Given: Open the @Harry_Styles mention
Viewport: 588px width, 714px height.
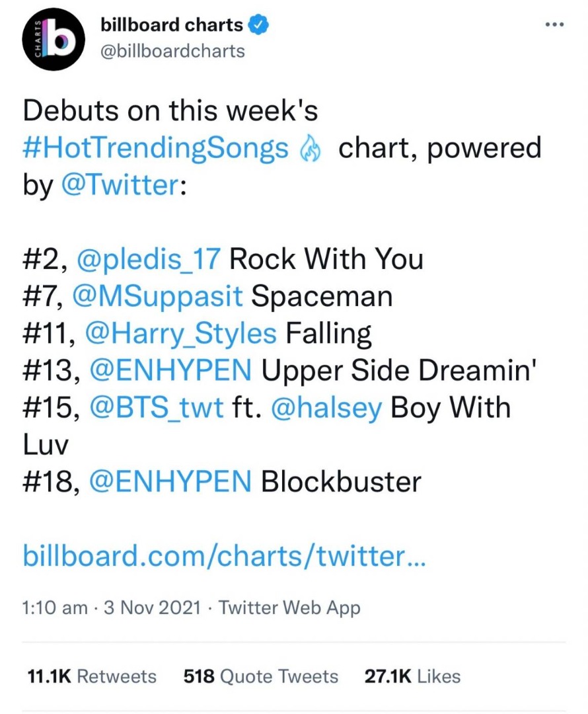Looking at the screenshot, I should point(181,333).
